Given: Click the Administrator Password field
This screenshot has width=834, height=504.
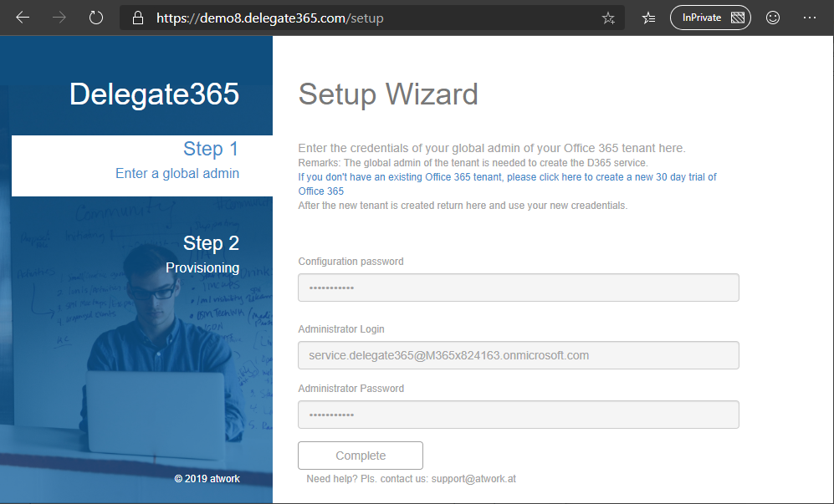Looking at the screenshot, I should (518, 415).
